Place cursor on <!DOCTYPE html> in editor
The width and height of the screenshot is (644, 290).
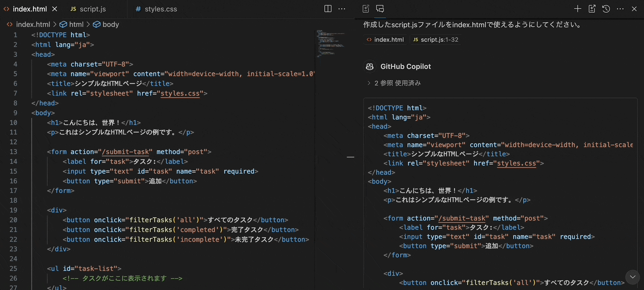tap(61, 35)
